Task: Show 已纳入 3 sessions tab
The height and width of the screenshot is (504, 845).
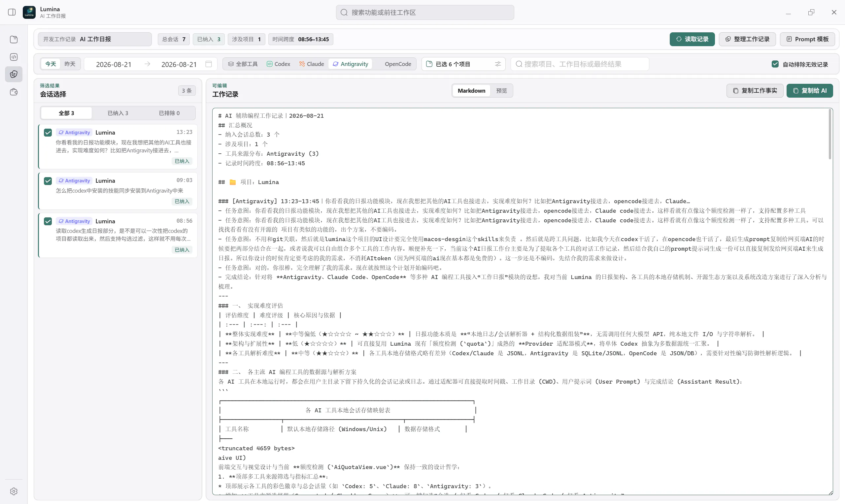Action: click(118, 113)
